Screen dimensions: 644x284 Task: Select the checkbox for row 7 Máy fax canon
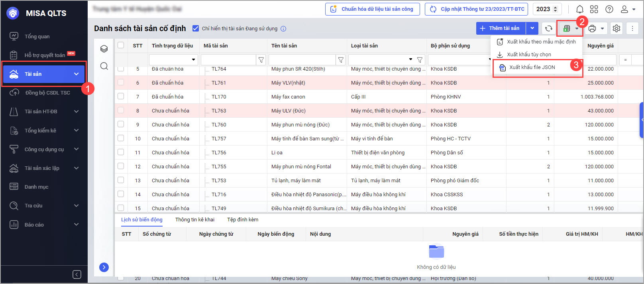click(x=121, y=96)
